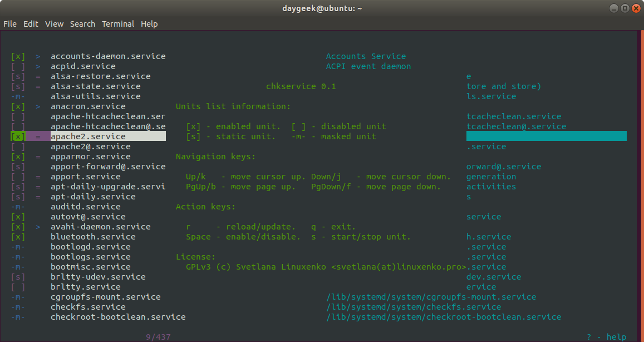Open the Terminal menu
644x342 pixels.
tap(117, 24)
